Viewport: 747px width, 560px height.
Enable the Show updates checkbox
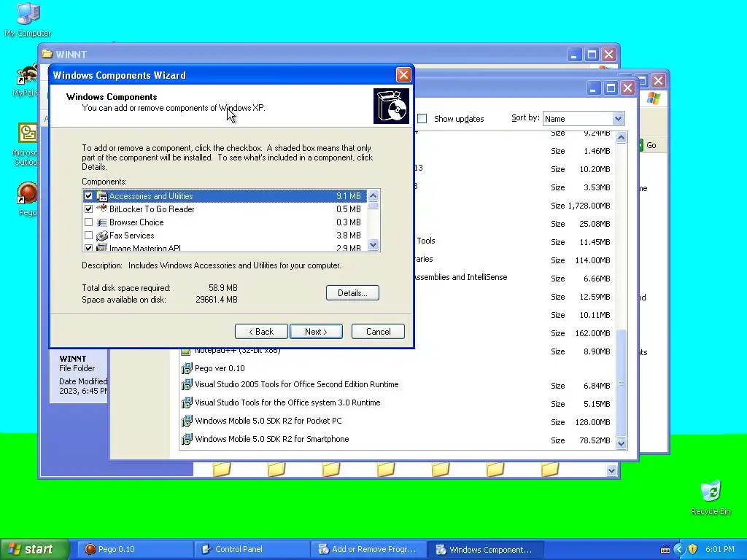422,119
